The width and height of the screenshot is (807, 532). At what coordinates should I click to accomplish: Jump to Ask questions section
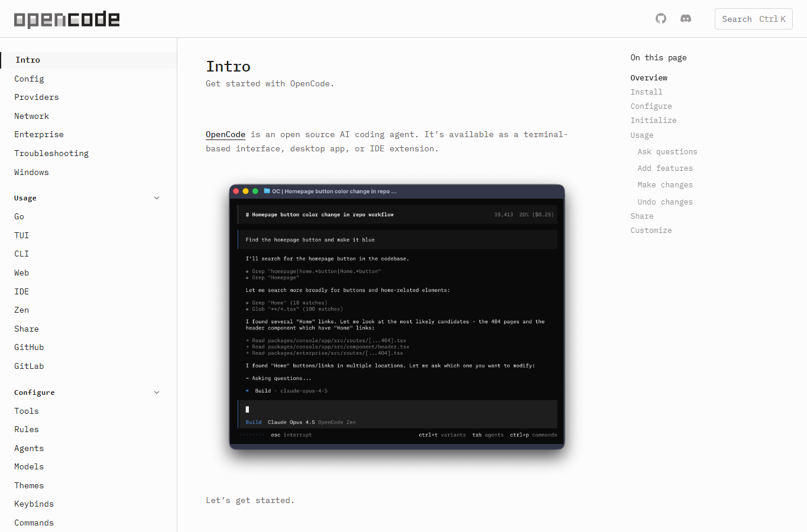[x=667, y=151]
